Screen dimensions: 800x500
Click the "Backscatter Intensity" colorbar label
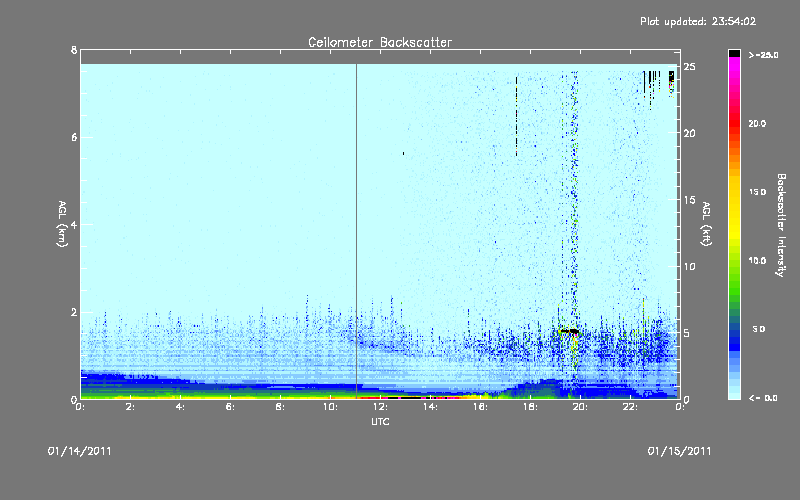tap(781, 225)
